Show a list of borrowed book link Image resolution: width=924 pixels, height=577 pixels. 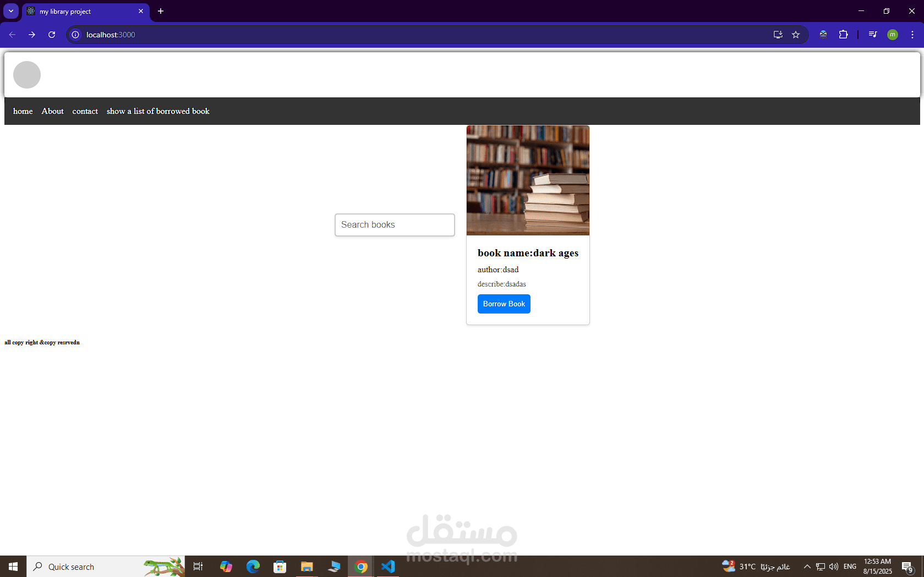click(158, 111)
